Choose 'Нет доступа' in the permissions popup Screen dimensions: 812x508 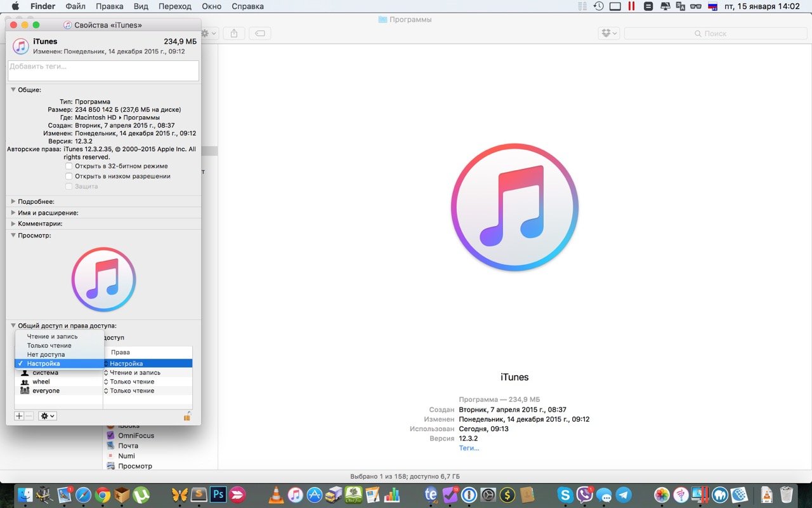(59, 354)
